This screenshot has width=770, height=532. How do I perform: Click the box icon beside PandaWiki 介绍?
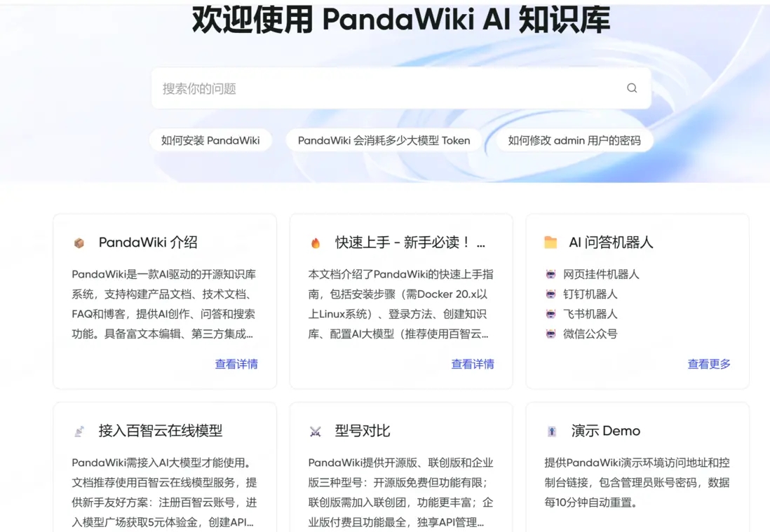(79, 243)
